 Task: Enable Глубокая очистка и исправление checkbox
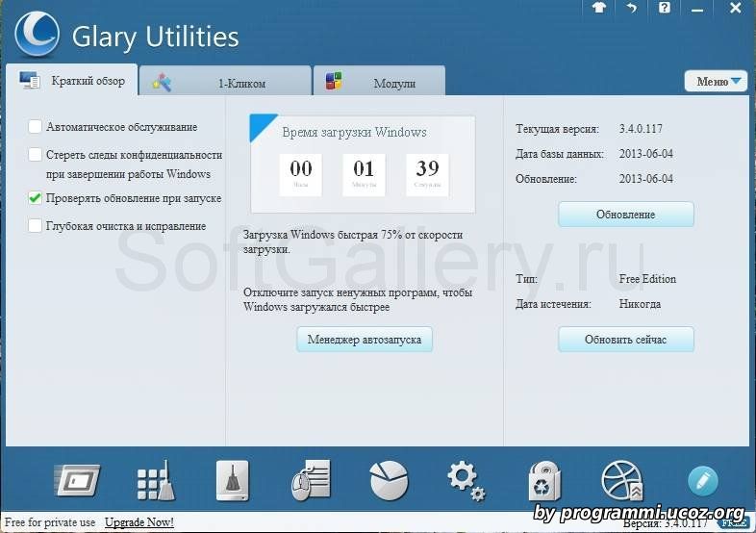36,227
